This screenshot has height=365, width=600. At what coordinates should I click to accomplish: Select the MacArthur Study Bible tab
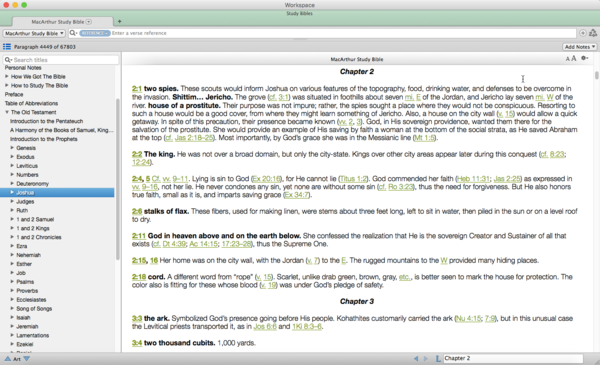tap(63, 22)
